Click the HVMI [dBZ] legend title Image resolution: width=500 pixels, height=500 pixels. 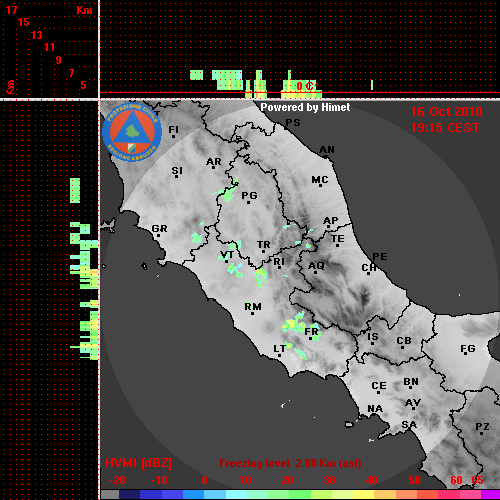(138, 463)
